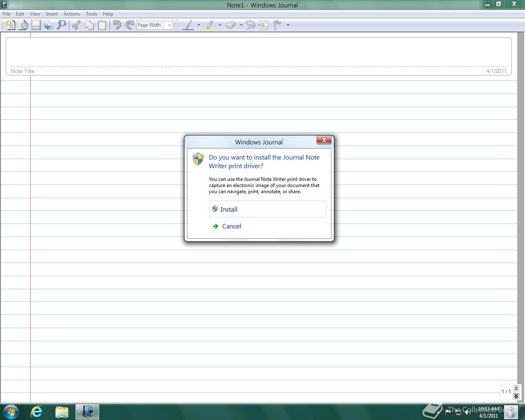Go to previous page double-up arrow
Viewport: 525px width, 420px height.
[x=516, y=388]
